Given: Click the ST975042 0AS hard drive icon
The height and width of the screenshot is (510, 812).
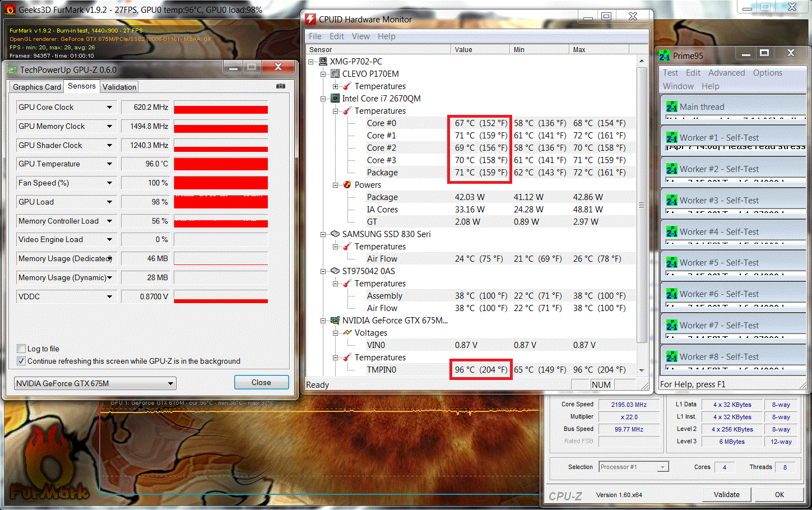Looking at the screenshot, I should pyautogui.click(x=335, y=271).
